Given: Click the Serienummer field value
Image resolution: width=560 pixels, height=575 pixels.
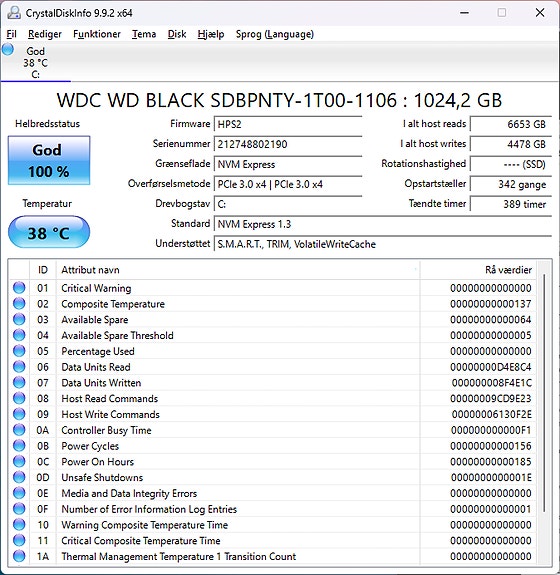Looking at the screenshot, I should pos(288,144).
